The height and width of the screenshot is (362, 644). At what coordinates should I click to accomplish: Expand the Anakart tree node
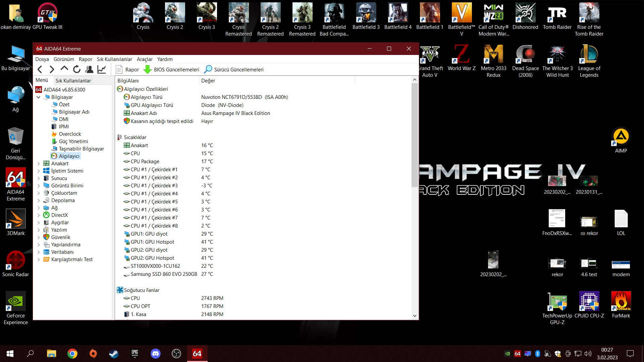(x=39, y=164)
